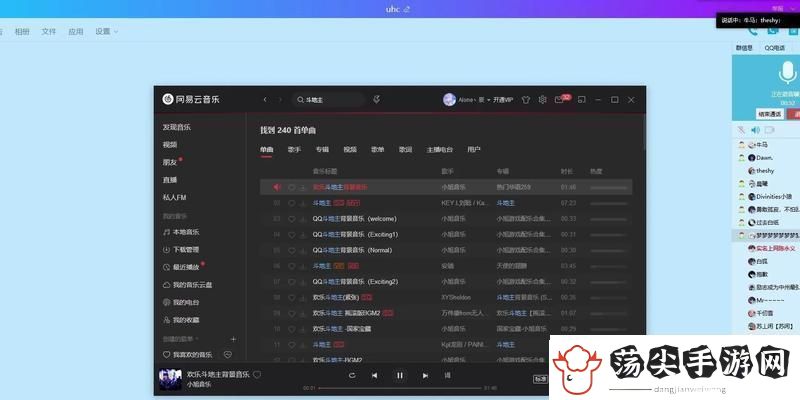
Task: Skip to the next track
Action: 425,376
